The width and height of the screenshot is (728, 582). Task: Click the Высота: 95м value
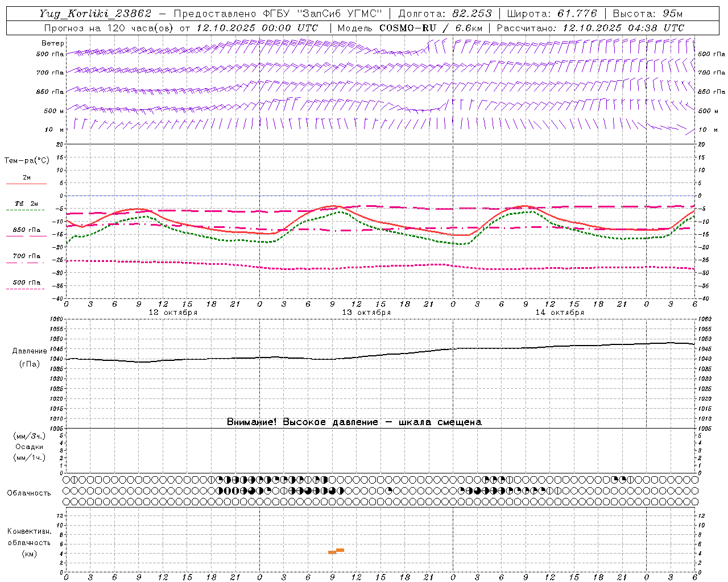(x=647, y=14)
